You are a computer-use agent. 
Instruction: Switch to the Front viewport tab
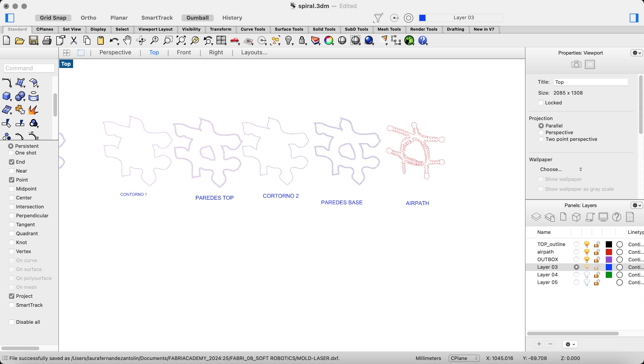pos(184,53)
